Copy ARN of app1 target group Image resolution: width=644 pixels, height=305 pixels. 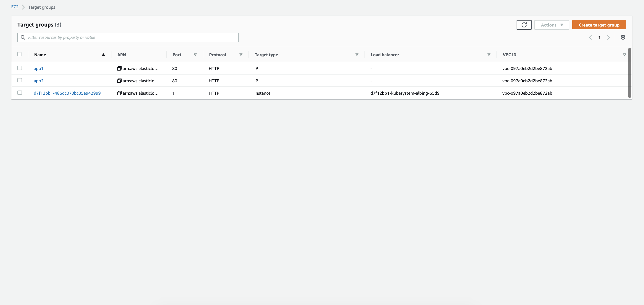click(x=119, y=68)
